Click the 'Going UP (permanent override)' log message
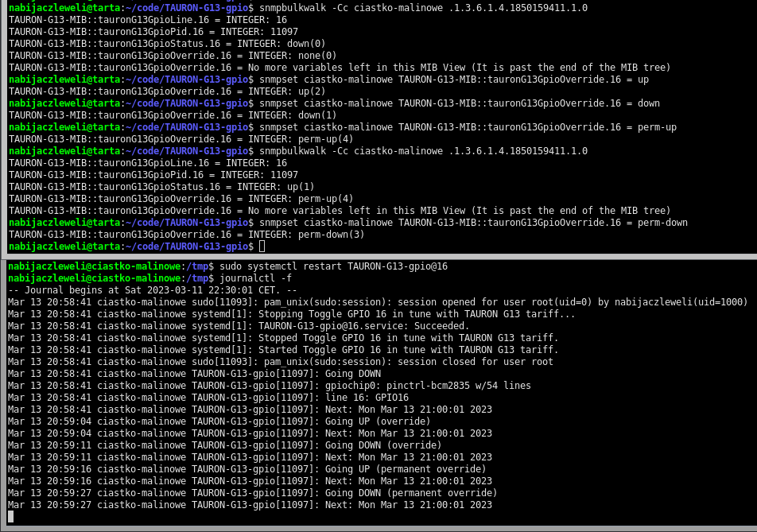 click(406, 469)
